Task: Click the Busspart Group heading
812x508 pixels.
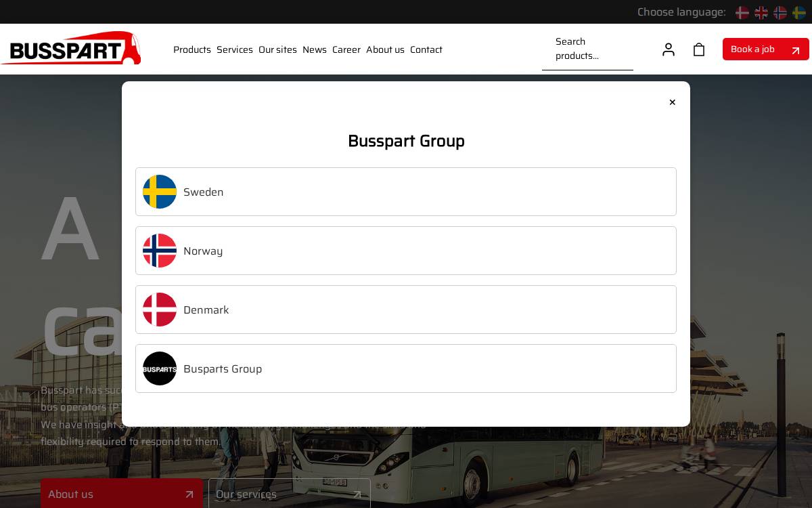Action: pyautogui.click(x=406, y=141)
